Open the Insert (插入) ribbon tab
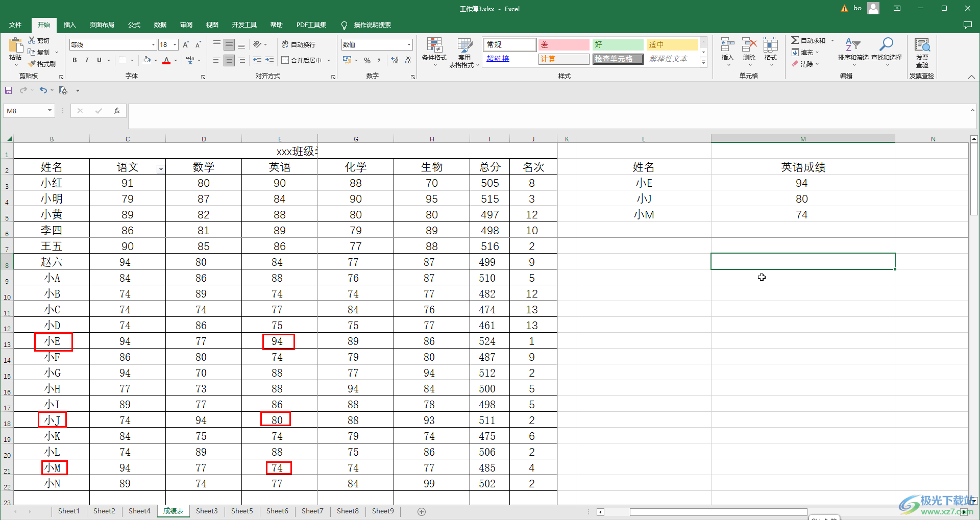The height and width of the screenshot is (520, 980). coord(69,25)
